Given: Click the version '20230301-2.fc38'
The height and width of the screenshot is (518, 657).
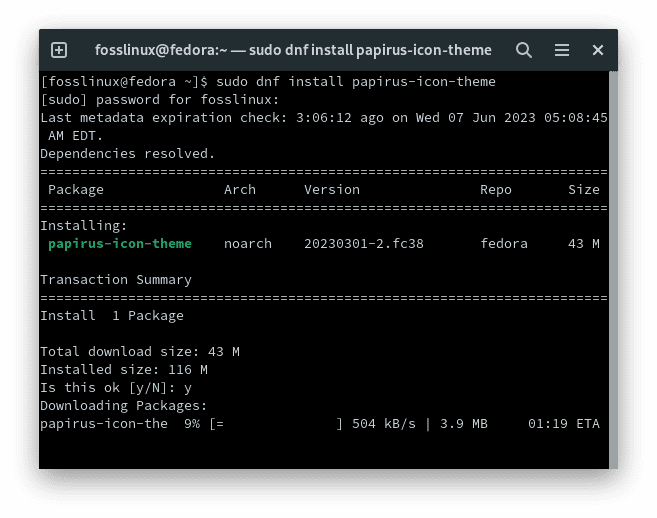Looking at the screenshot, I should point(364,244).
